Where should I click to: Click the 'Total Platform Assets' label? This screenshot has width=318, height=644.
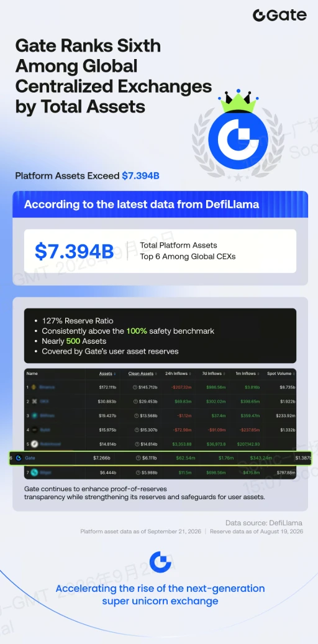pyautogui.click(x=178, y=245)
